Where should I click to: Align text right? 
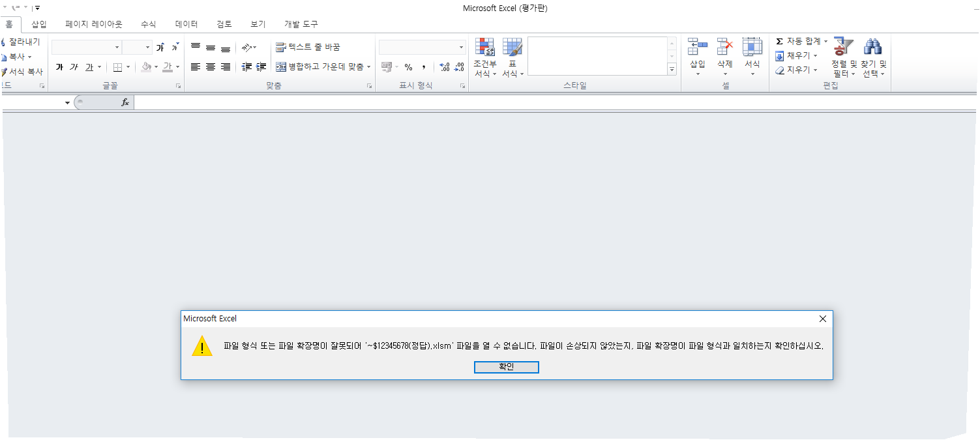click(226, 67)
